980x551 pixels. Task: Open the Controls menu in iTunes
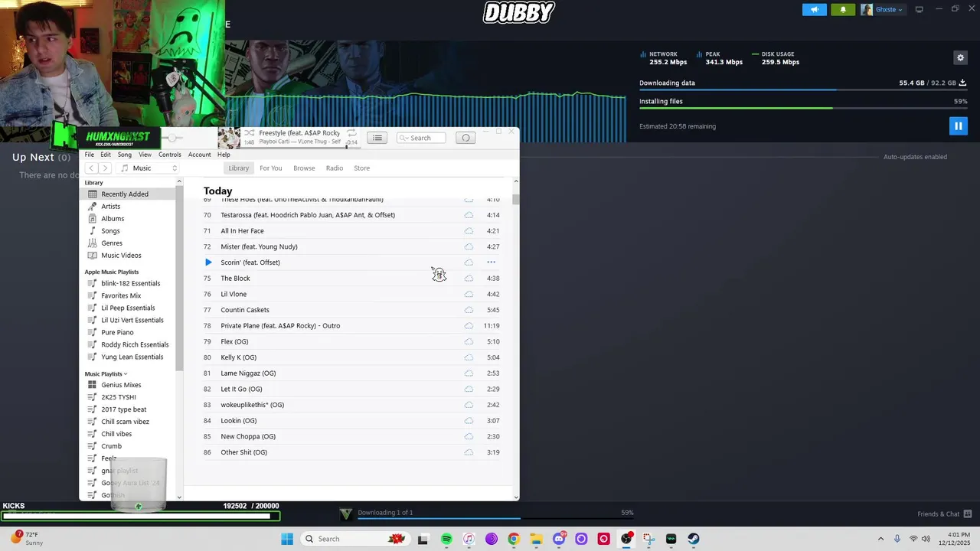pyautogui.click(x=170, y=155)
